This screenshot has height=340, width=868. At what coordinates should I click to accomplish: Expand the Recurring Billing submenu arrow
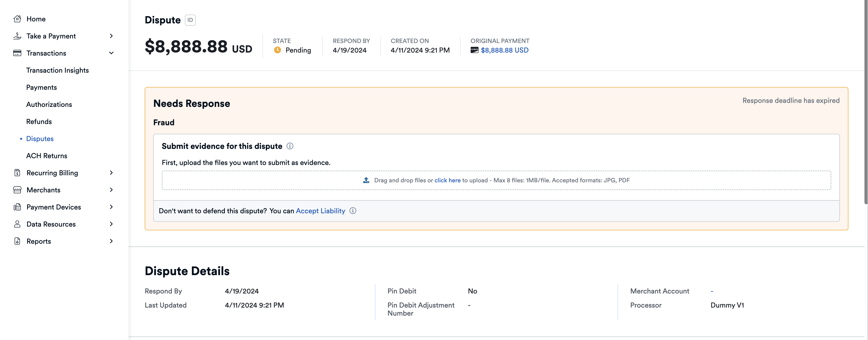[x=111, y=173]
